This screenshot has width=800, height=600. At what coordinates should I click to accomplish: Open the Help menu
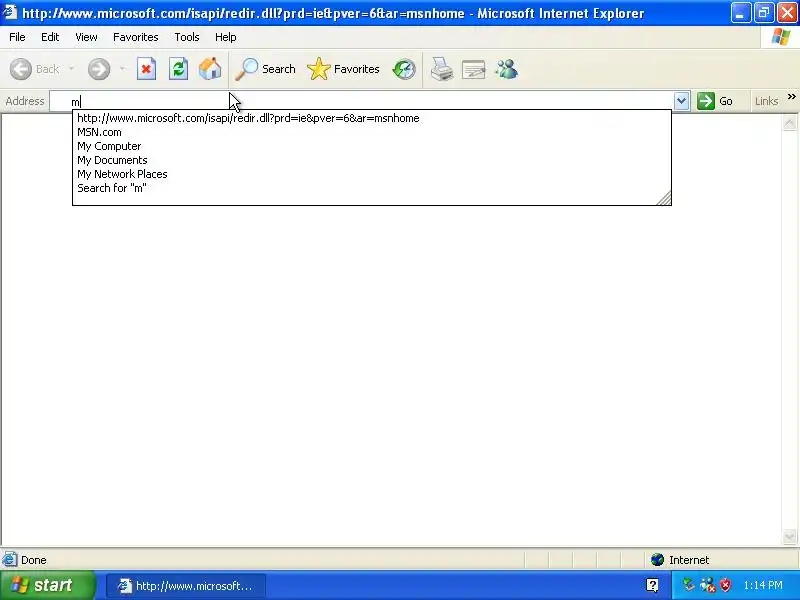point(226,37)
